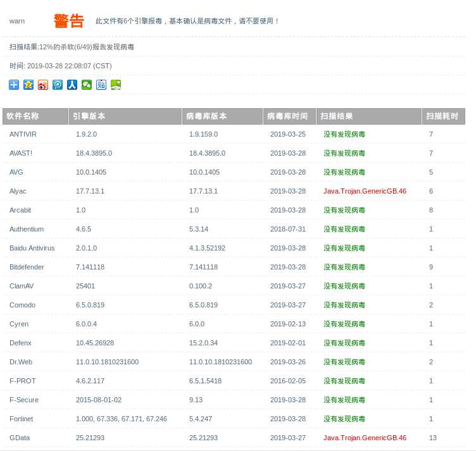
Task: Open the blue plus more-share icon
Action: click(14, 85)
